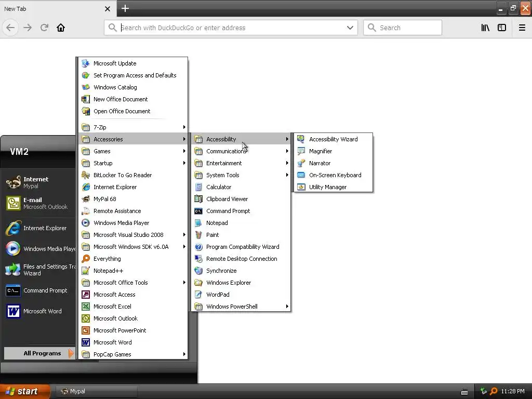This screenshot has height=399, width=532.
Task: Launch Windows Media Player from programs list
Action: (133, 223)
